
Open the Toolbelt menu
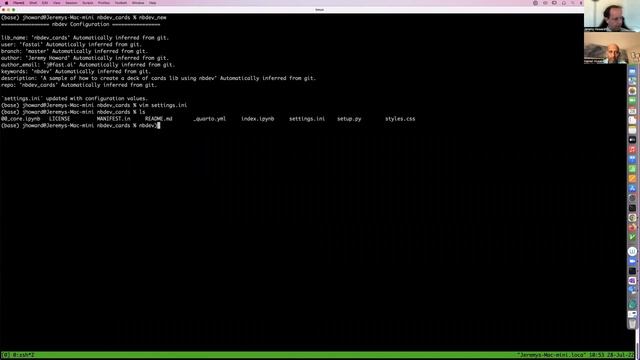point(121,3)
